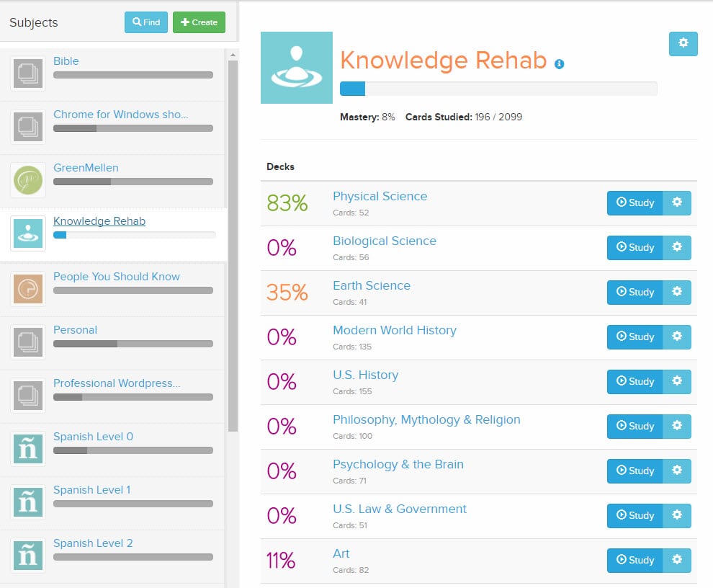The image size is (713, 588).
Task: Open settings gear for Earth Science deck
Action: coord(676,292)
